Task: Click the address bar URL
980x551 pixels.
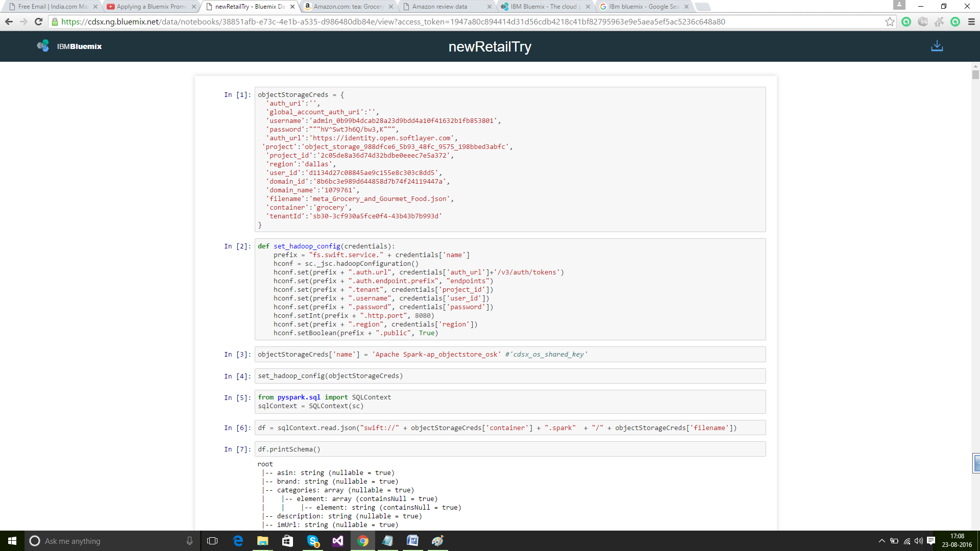Action: tap(393, 21)
